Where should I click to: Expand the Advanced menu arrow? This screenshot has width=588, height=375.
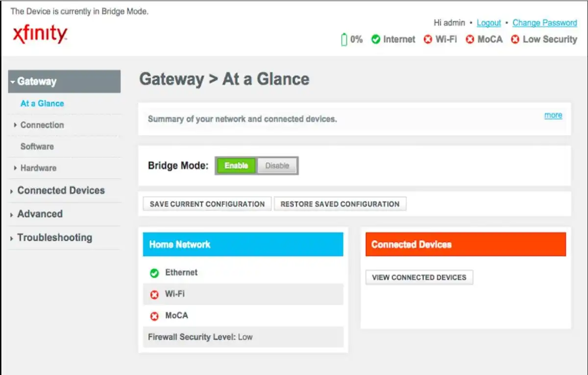pyautogui.click(x=11, y=215)
